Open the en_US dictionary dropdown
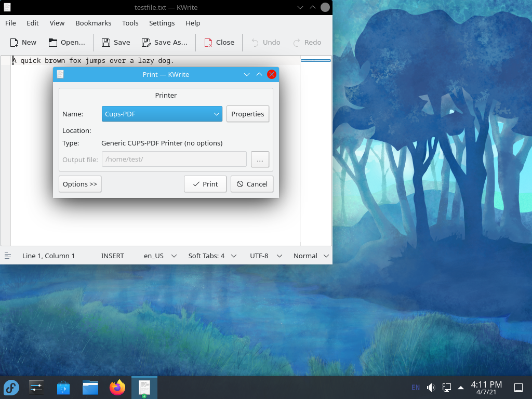This screenshot has width=532, height=399. pyautogui.click(x=160, y=256)
